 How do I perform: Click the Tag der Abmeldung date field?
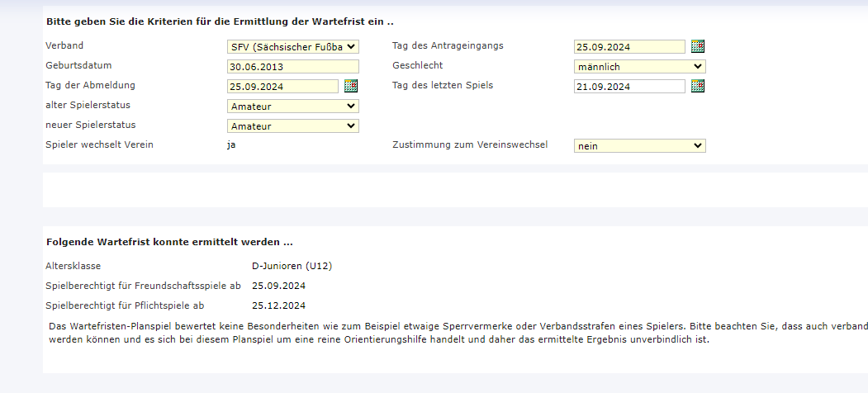tap(282, 87)
